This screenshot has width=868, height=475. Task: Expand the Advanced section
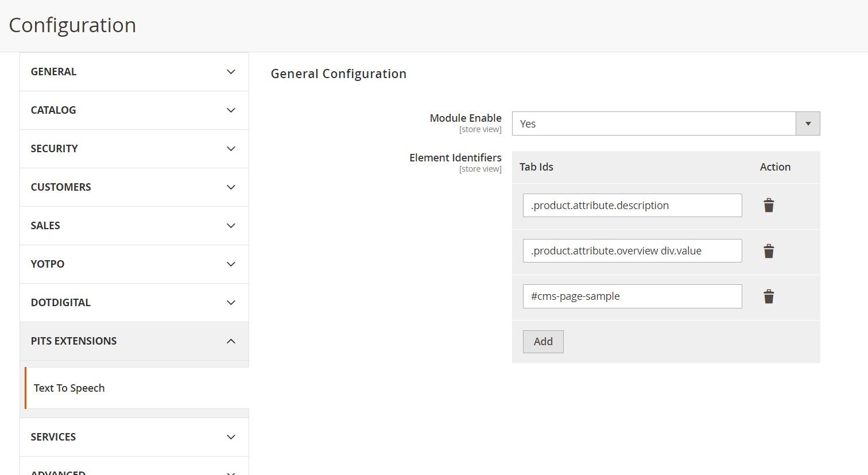pos(134,470)
